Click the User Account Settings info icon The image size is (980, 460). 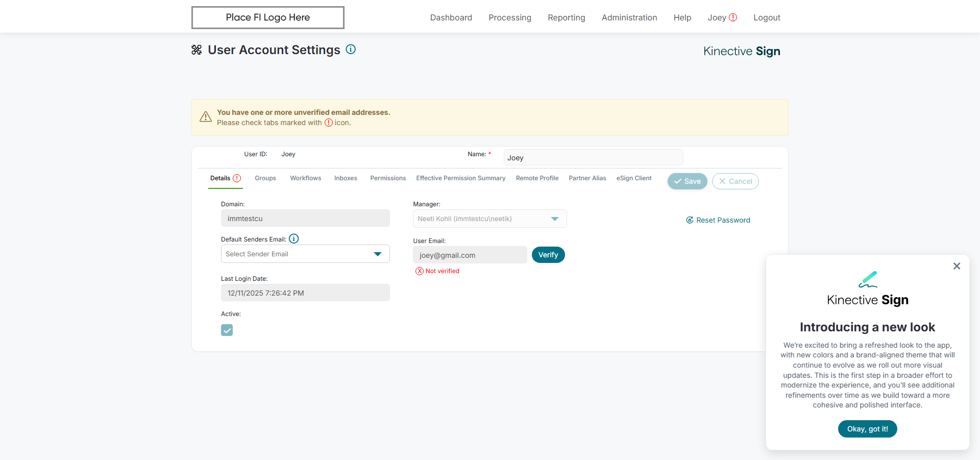[351, 49]
